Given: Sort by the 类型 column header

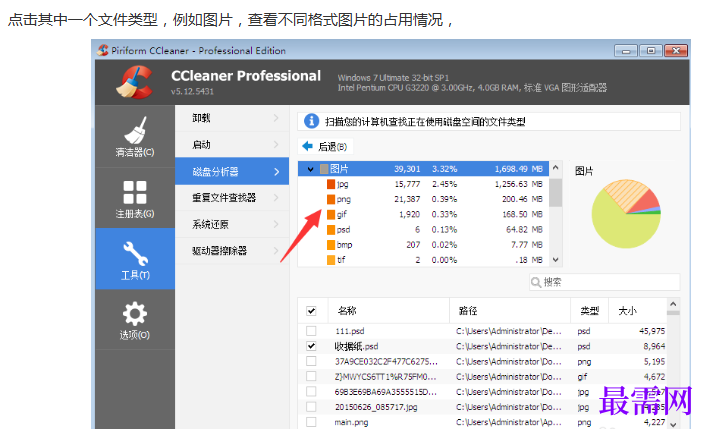Looking at the screenshot, I should tap(589, 311).
